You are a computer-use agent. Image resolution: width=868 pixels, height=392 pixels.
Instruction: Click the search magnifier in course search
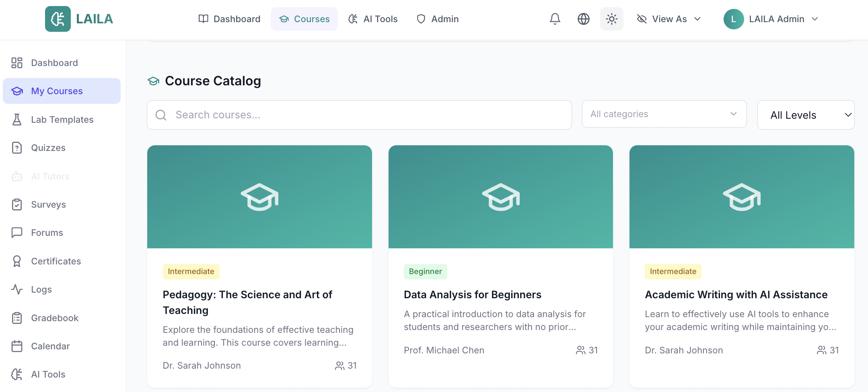(161, 115)
